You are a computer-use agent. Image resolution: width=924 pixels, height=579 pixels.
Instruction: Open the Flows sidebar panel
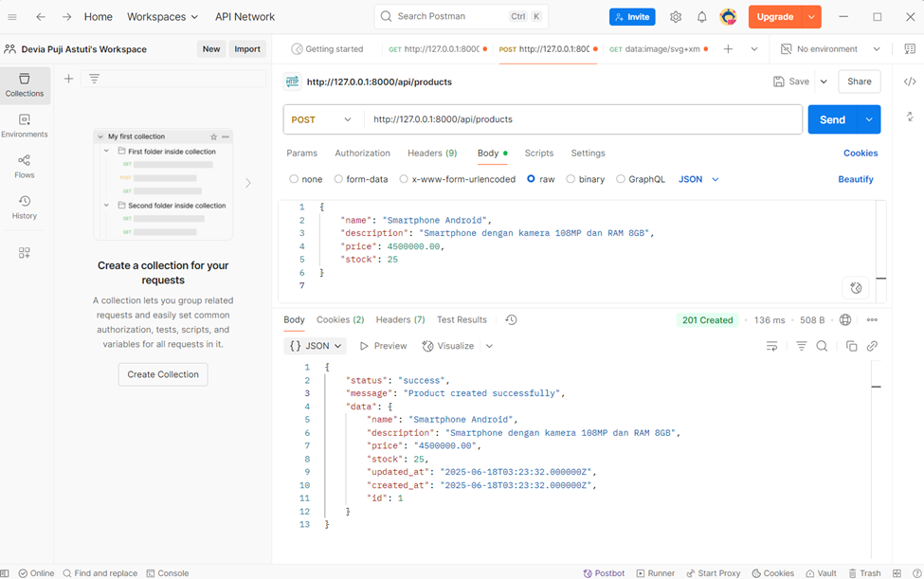25,167
